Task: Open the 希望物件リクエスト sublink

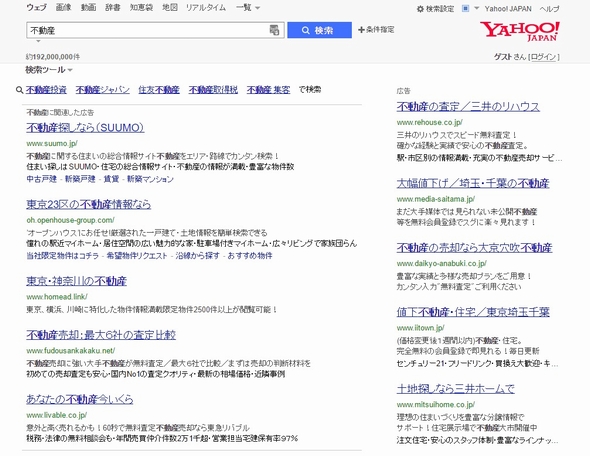Action: pos(137,256)
